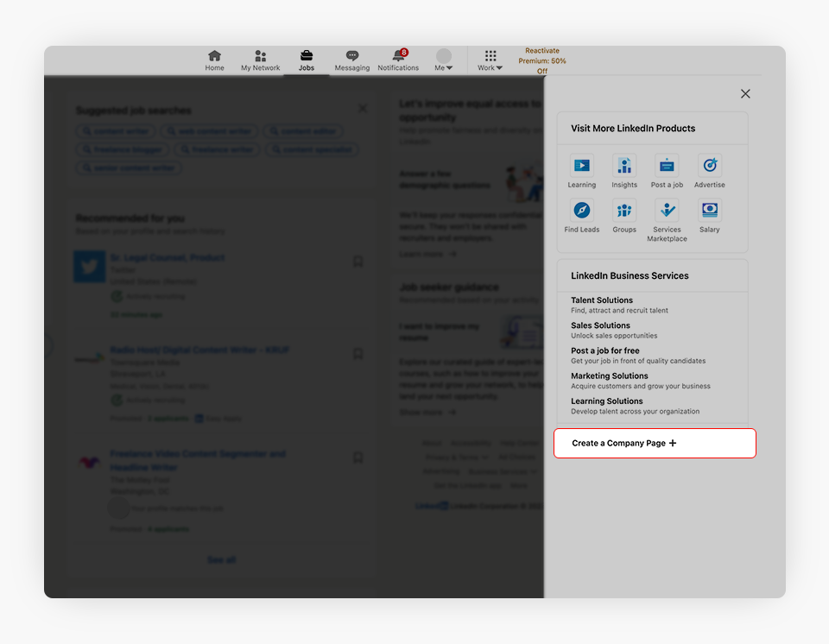Open the Advertise target icon
The height and width of the screenshot is (644, 829).
coord(709,166)
